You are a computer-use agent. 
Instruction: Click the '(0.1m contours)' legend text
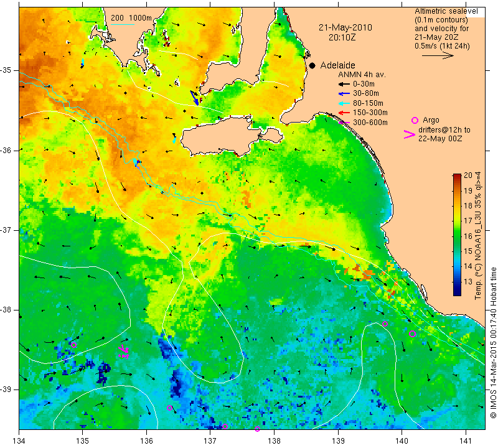coord(441,20)
